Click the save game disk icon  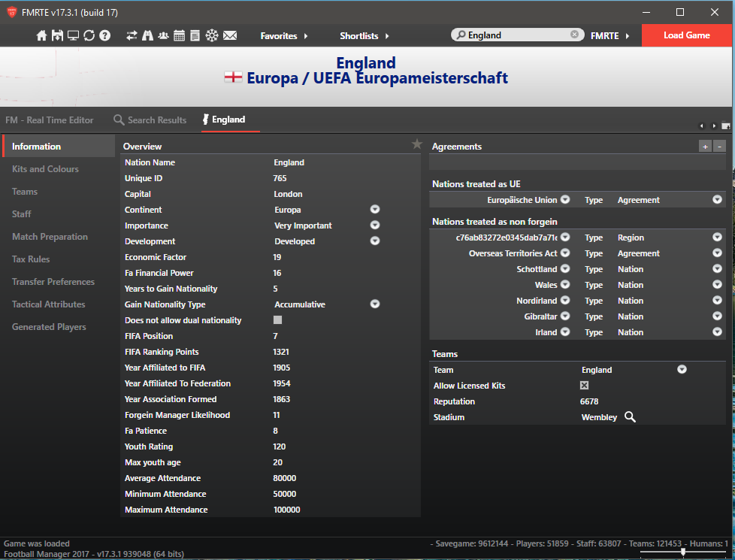point(57,35)
